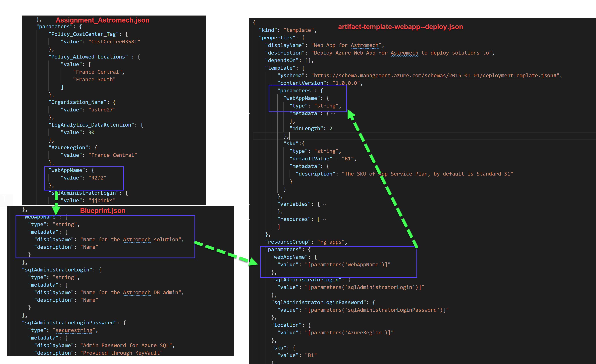Select the "rg-apps" resourceGroup value
The image size is (596, 364).
coord(331,242)
